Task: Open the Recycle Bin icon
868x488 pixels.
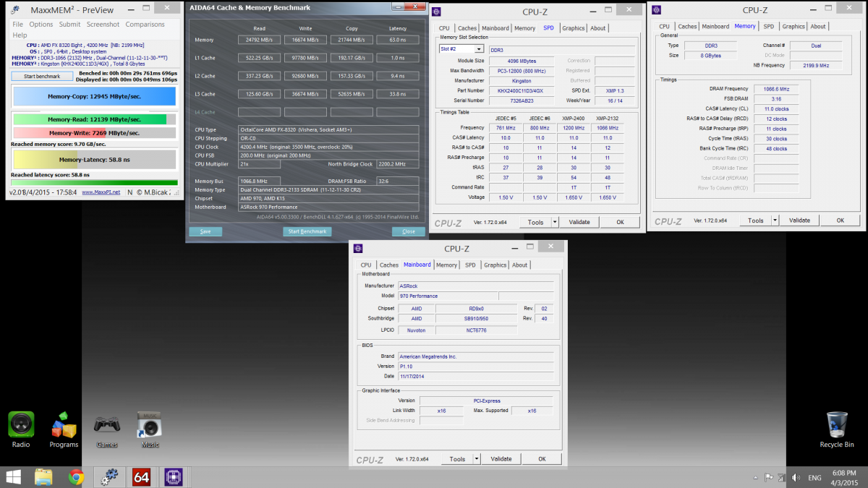Action: click(x=837, y=425)
